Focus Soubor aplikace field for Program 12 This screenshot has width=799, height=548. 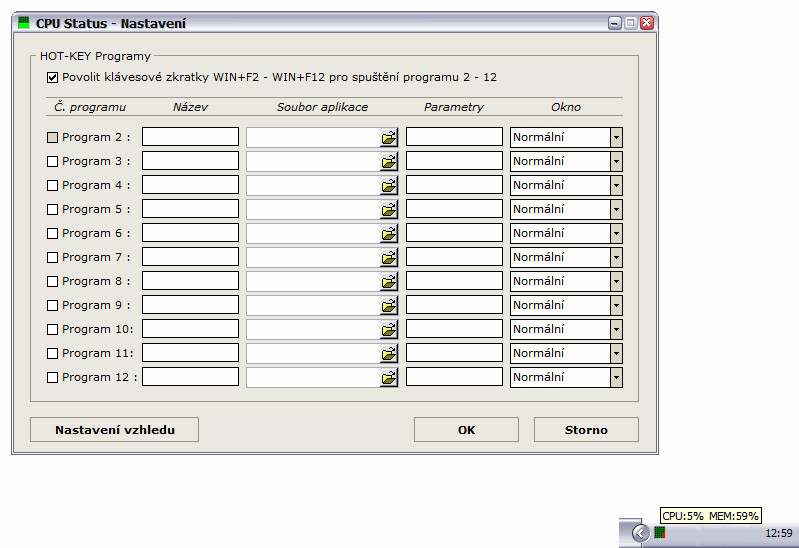[x=313, y=377]
